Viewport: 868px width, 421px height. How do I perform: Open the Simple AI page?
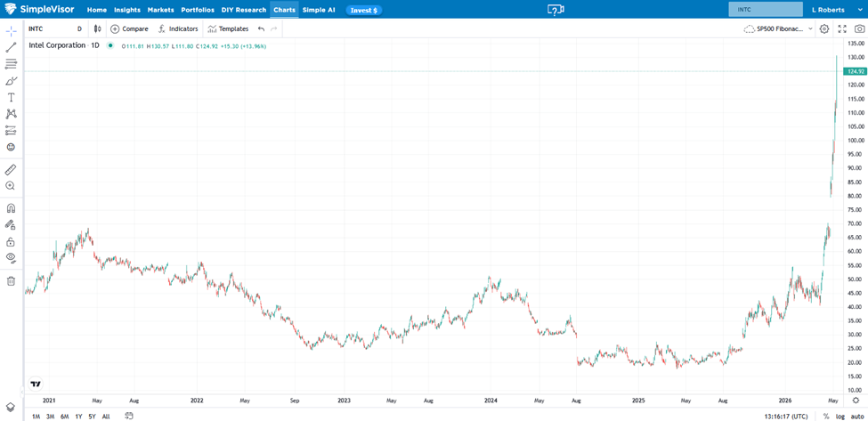coord(319,10)
